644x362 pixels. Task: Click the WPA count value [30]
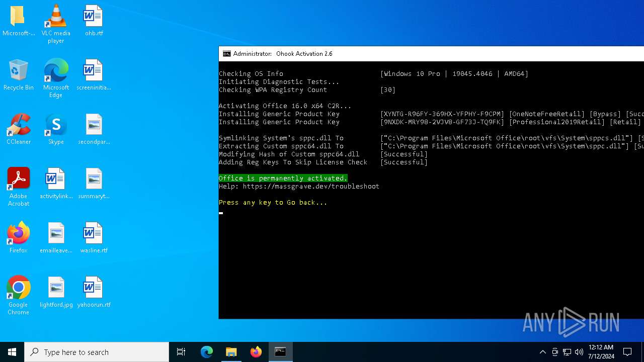coord(388,90)
